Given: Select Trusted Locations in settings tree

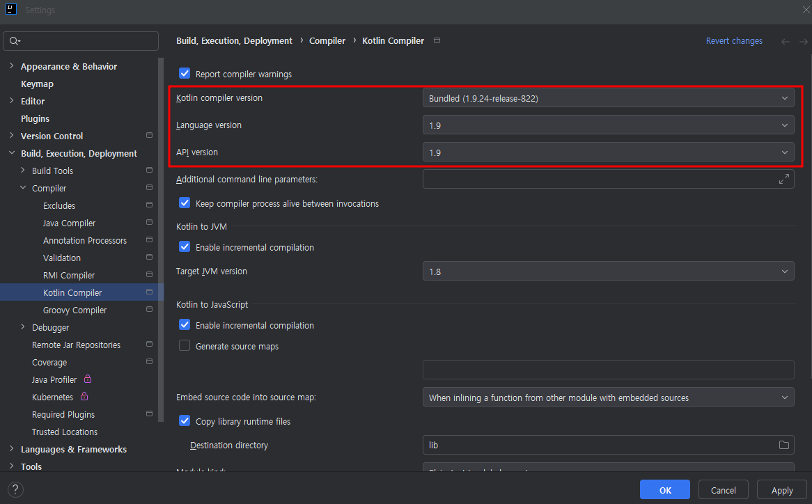Looking at the screenshot, I should (x=65, y=432).
